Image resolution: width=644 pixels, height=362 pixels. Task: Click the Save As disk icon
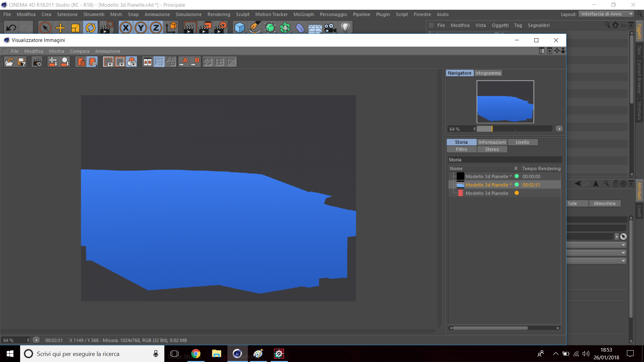coord(21,62)
